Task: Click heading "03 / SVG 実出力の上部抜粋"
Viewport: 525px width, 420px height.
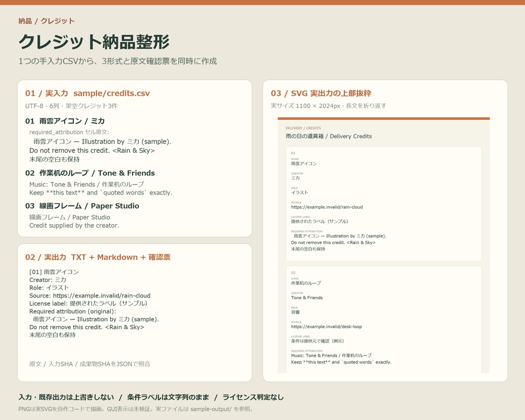Action: (321, 93)
